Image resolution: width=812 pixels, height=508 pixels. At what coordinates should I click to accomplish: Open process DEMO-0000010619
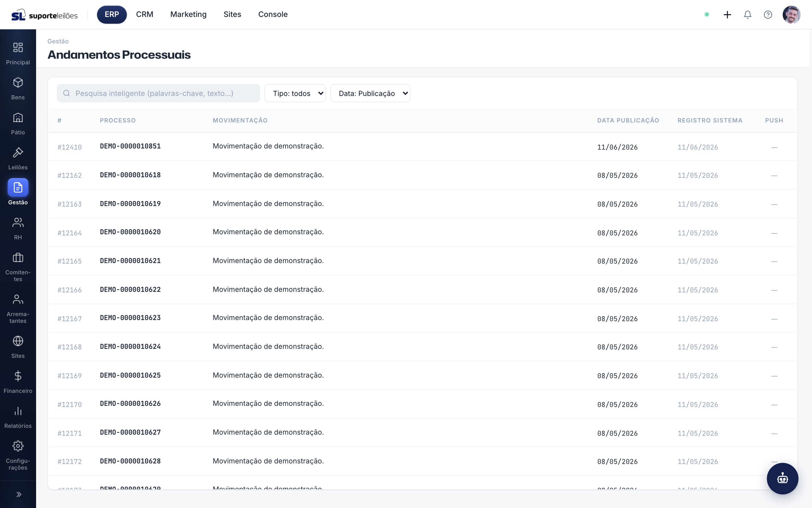coord(130,203)
